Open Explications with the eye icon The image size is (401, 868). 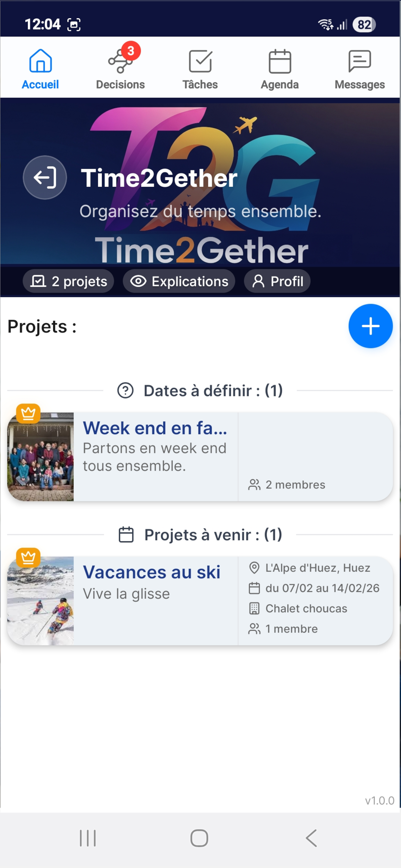179,281
